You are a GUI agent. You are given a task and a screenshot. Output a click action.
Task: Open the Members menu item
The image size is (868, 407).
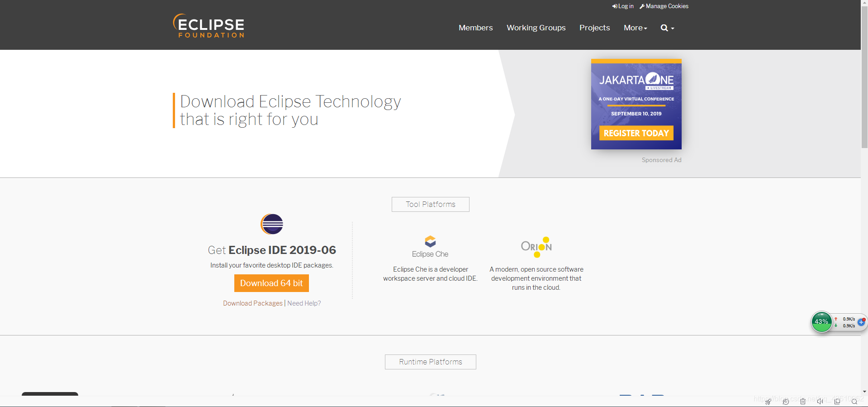[475, 28]
